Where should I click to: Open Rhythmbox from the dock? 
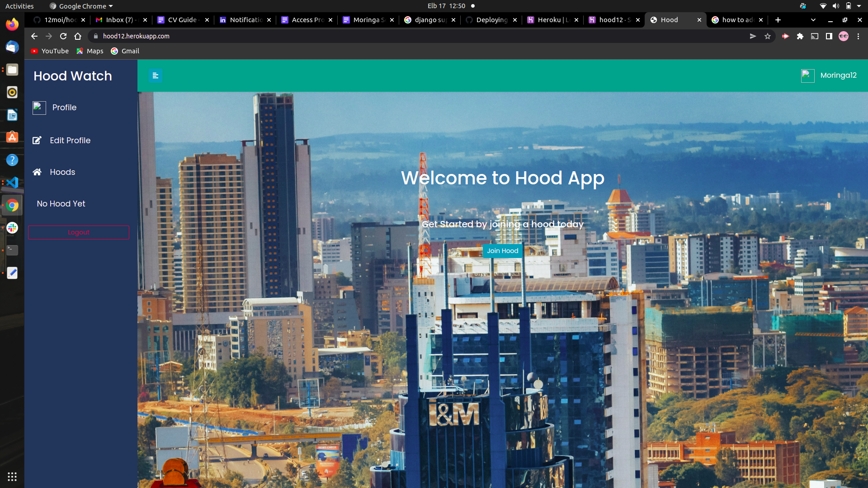12,92
